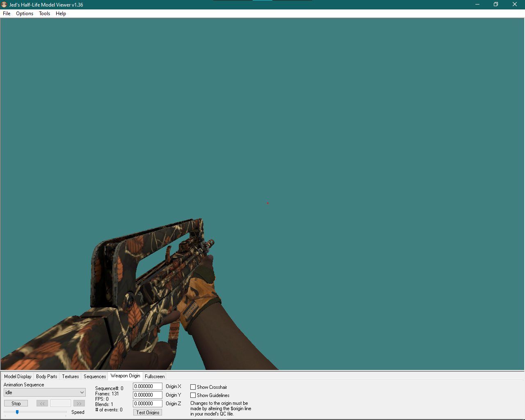The image size is (525, 420).
Task: Expand the Animation Sequence dropdown
Action: pos(45,393)
